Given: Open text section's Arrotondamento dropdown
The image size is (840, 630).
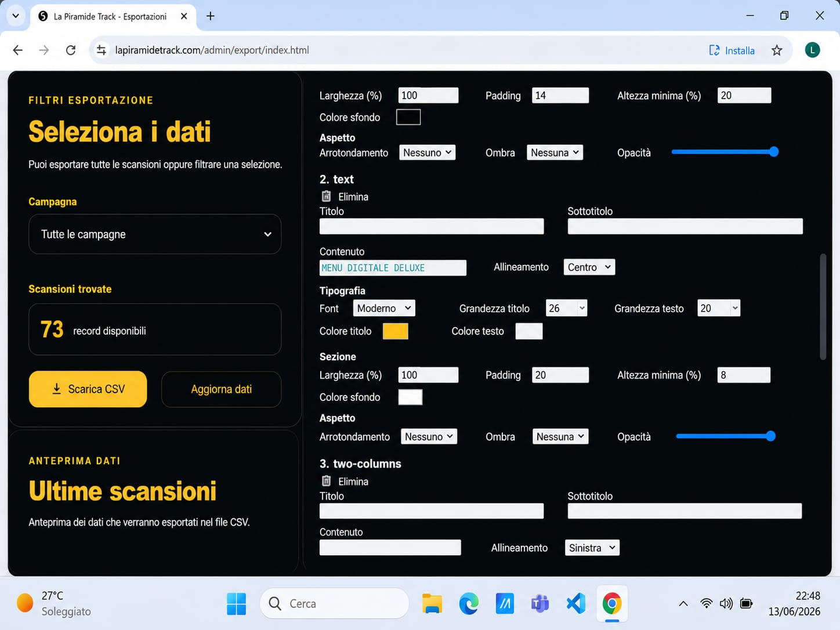Looking at the screenshot, I should pos(429,437).
